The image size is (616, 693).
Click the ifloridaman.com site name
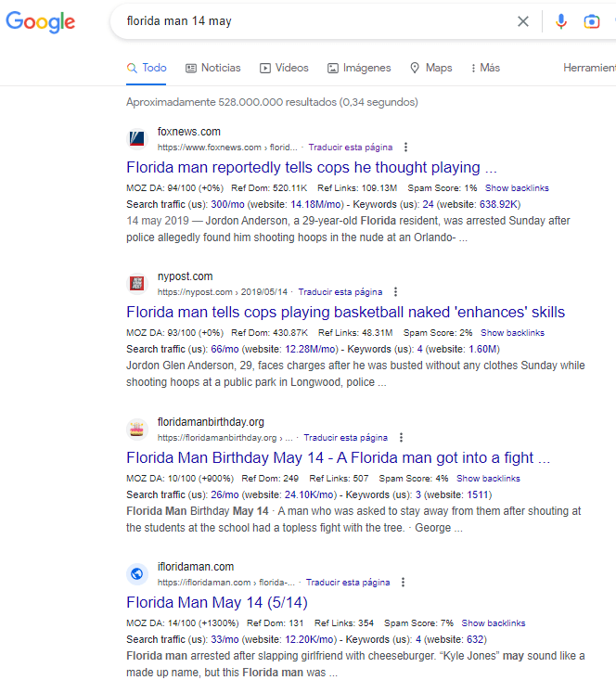[196, 567]
